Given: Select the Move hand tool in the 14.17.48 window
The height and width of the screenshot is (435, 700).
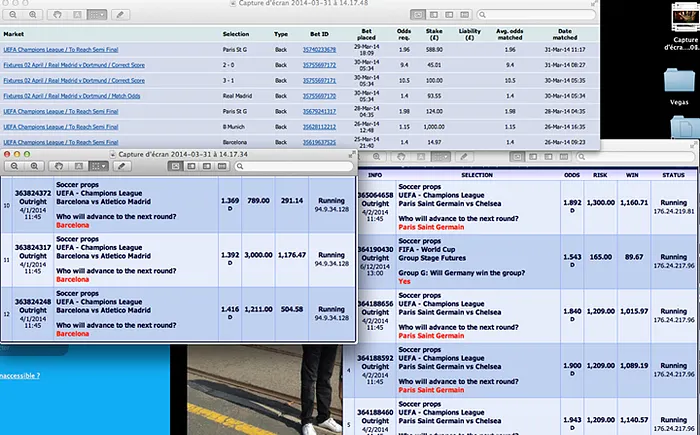Looking at the screenshot, I should pyautogui.click(x=57, y=15).
